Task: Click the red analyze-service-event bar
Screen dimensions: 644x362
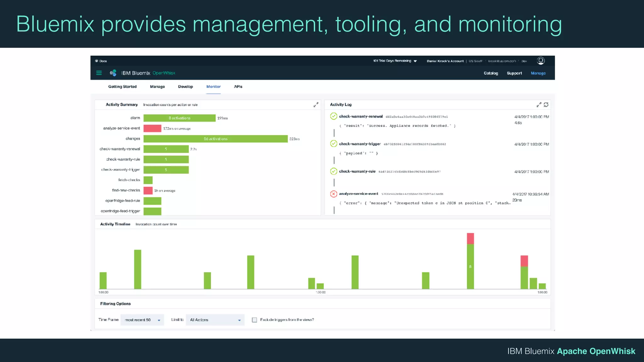Action: coord(153,129)
